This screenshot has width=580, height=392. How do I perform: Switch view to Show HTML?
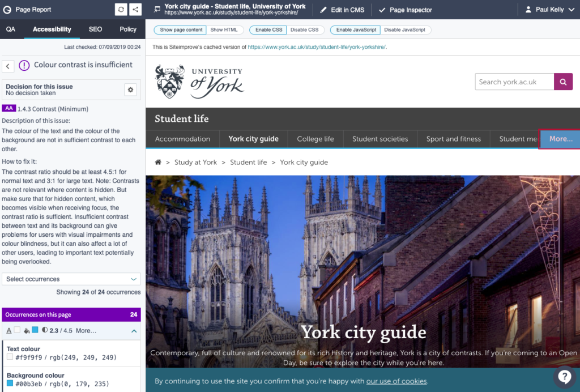click(x=224, y=30)
